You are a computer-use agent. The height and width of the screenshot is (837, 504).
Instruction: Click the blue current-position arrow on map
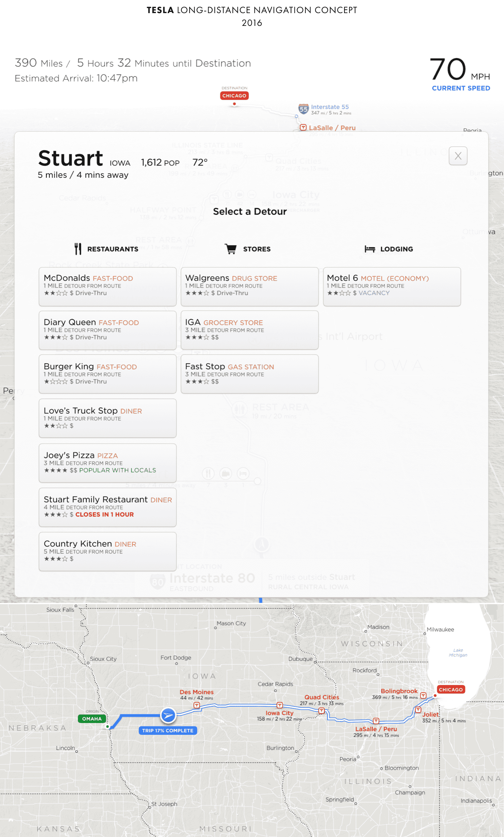pos(168,716)
